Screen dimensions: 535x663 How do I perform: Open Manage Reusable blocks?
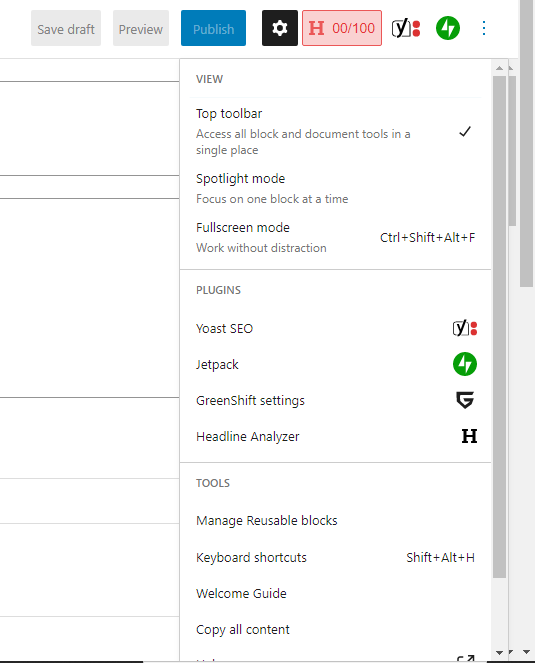(x=336, y=521)
